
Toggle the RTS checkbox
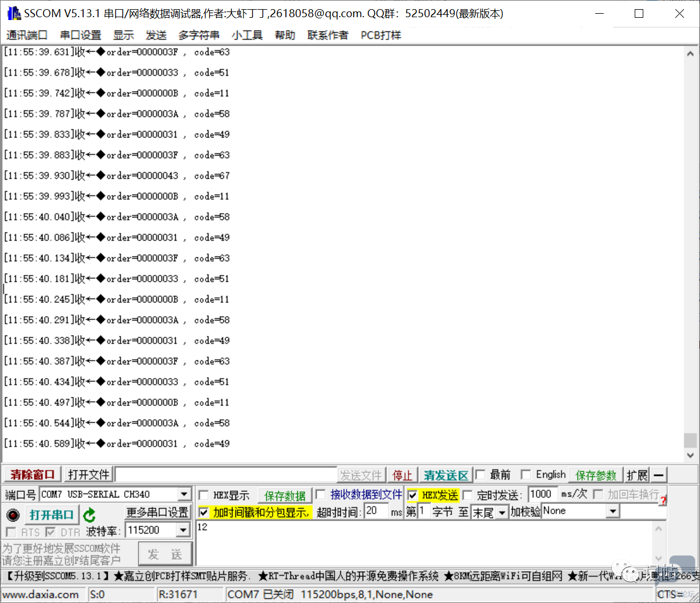[10, 531]
